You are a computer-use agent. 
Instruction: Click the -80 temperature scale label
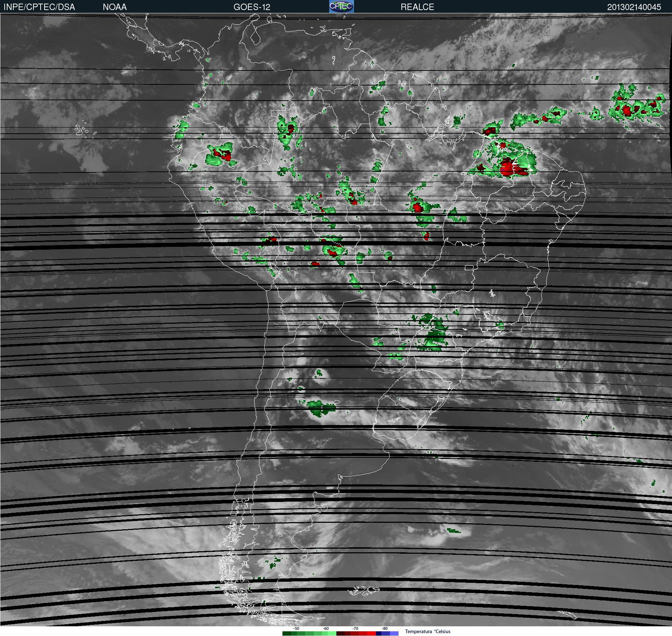[385, 628]
